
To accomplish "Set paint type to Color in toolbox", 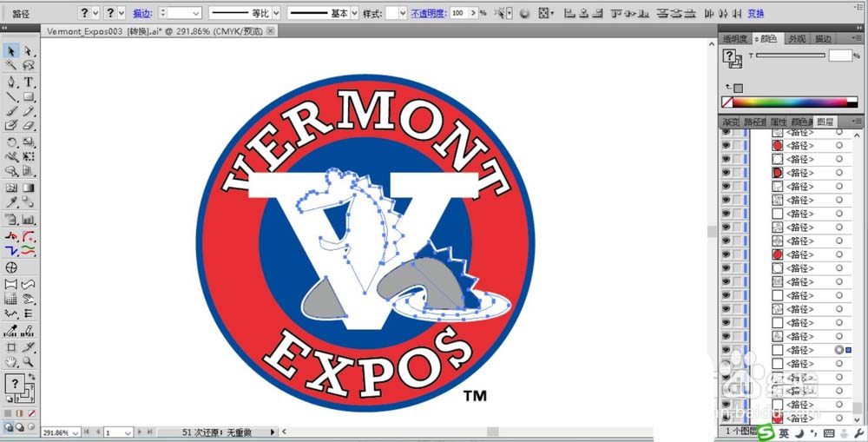I will pos(8,413).
